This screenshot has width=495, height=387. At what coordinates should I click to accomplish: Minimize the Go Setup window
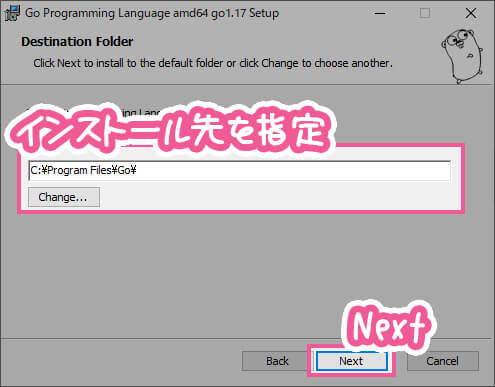(x=380, y=13)
